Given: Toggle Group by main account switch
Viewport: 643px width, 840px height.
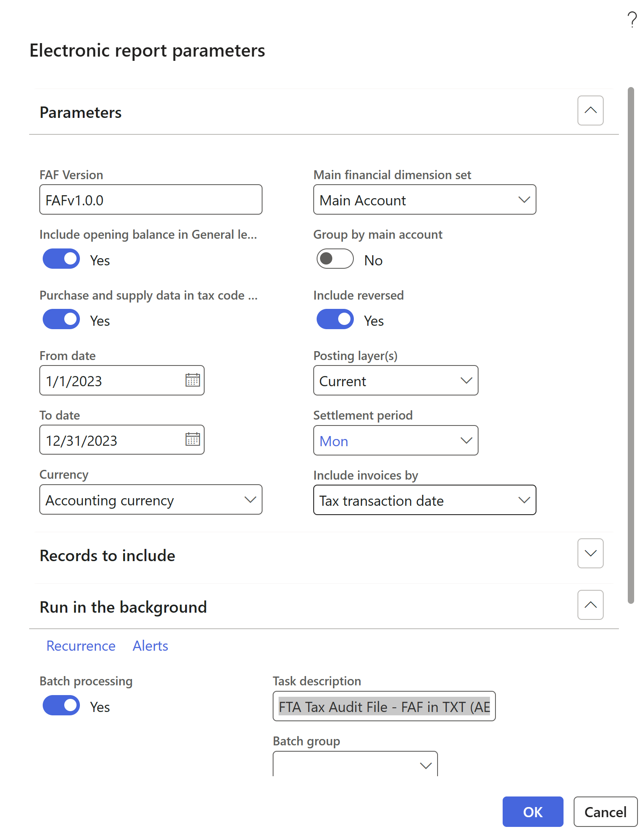Looking at the screenshot, I should [335, 259].
